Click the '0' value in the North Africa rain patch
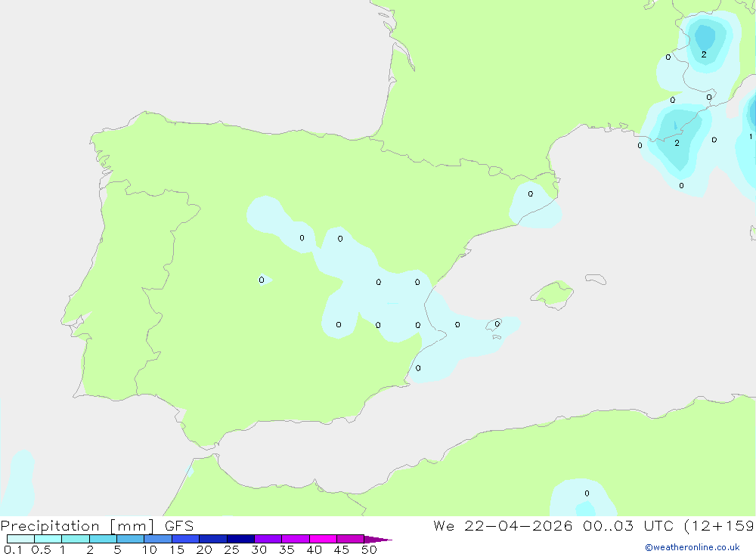This screenshot has height=554, width=756. tap(587, 494)
